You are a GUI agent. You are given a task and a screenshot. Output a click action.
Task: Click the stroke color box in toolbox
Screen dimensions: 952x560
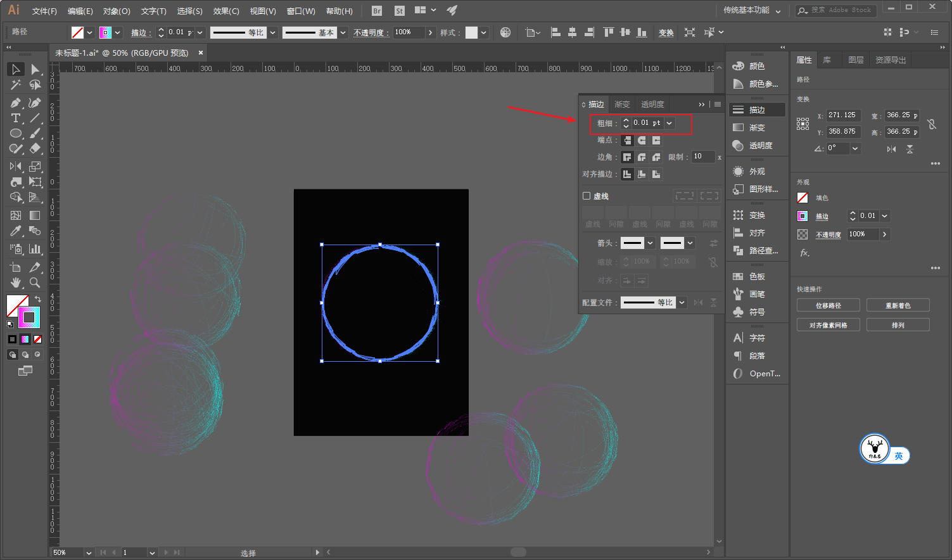29,317
